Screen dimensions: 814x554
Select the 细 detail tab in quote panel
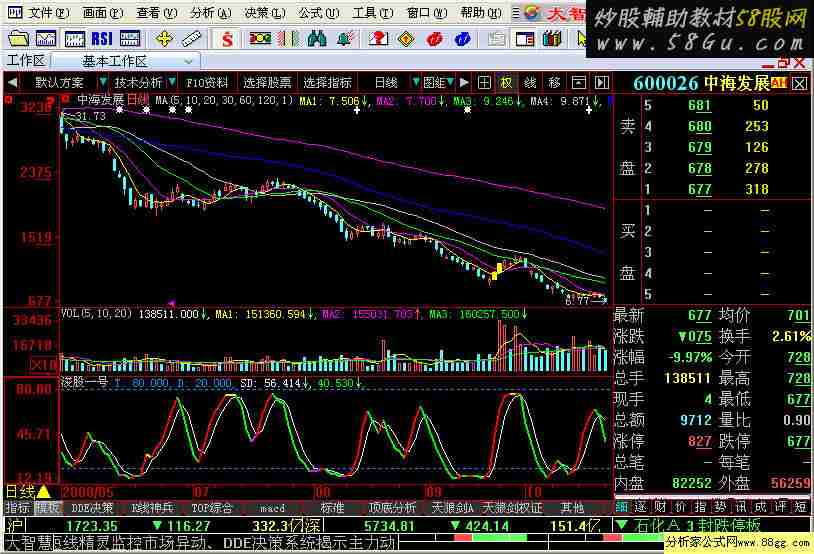point(622,506)
